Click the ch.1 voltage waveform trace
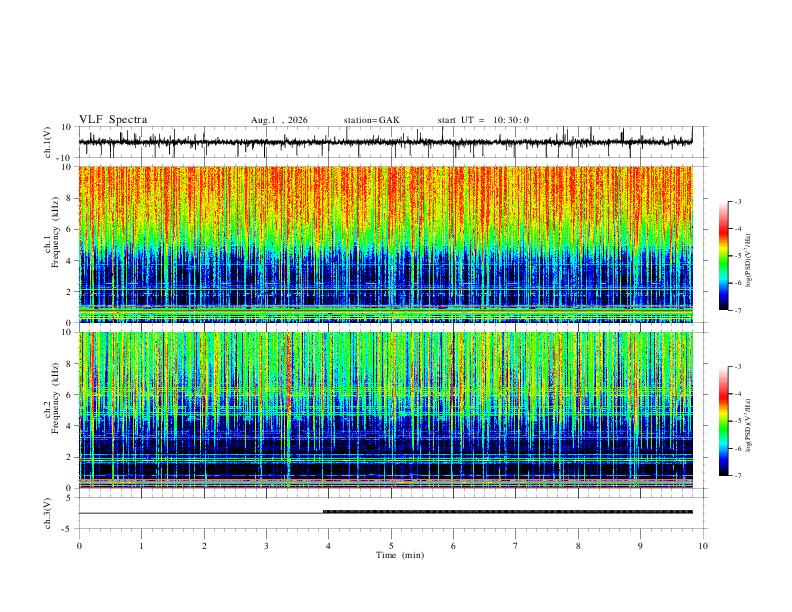The height and width of the screenshot is (612, 792). [385, 142]
